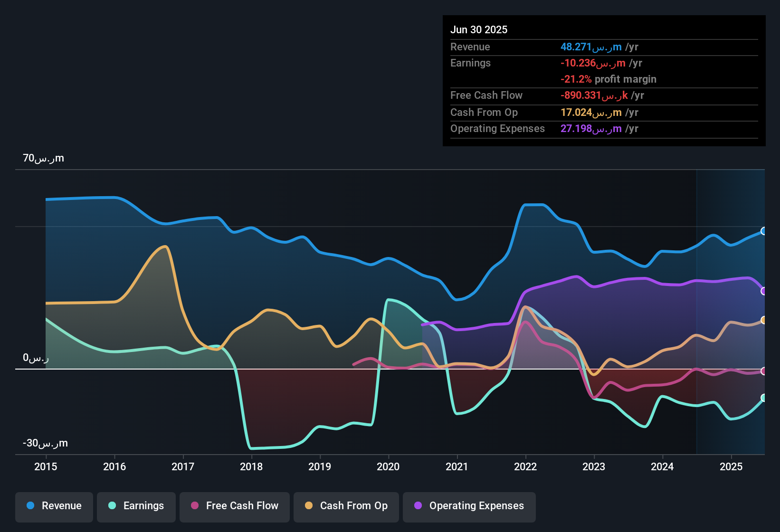Select the Revenue endpoint marker on the chart

764,231
